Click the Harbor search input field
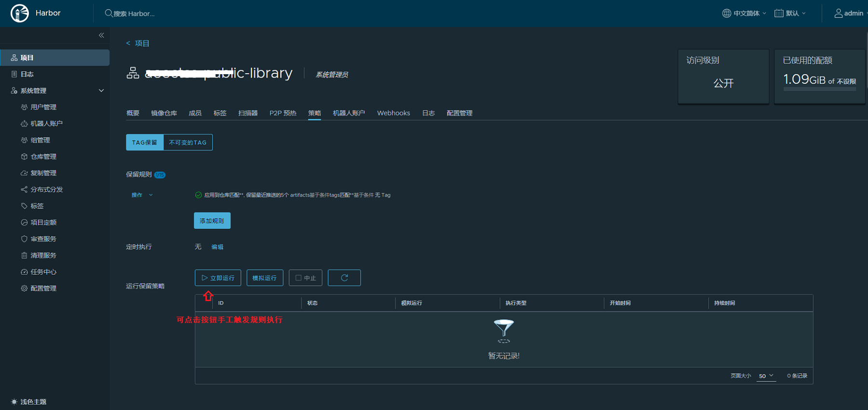868x410 pixels. [134, 13]
